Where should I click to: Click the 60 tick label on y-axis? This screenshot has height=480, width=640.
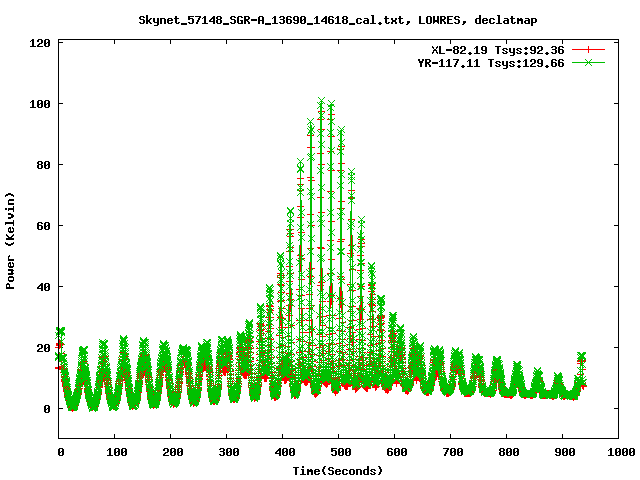point(43,226)
